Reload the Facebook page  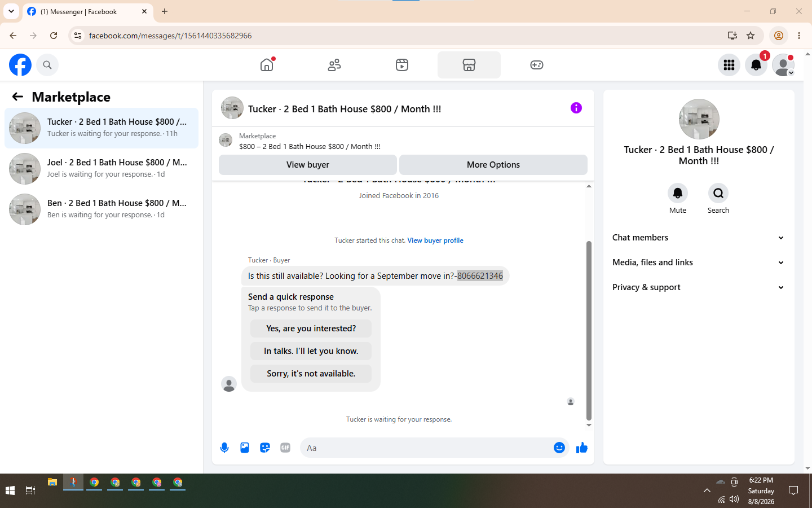click(x=54, y=36)
